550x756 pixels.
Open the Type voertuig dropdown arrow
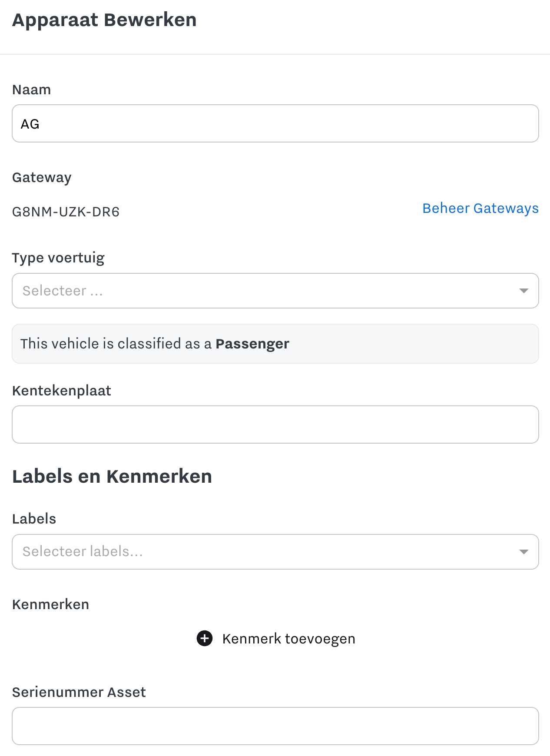523,291
